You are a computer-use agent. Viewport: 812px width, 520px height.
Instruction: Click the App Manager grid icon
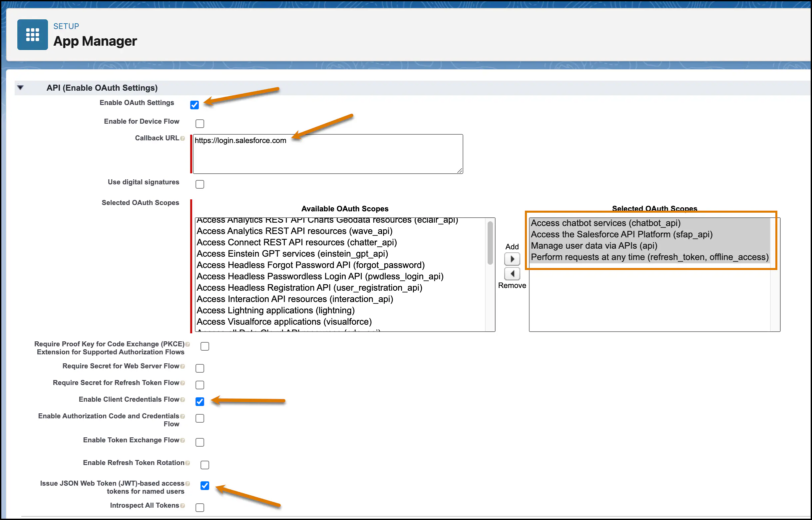tap(32, 34)
